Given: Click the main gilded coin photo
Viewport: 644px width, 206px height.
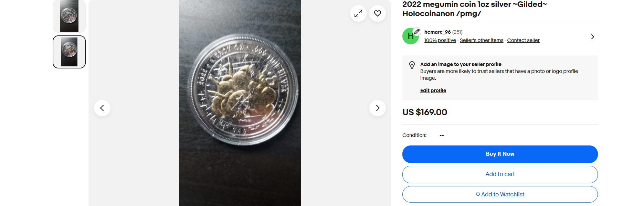Looking at the screenshot, I should [x=240, y=103].
